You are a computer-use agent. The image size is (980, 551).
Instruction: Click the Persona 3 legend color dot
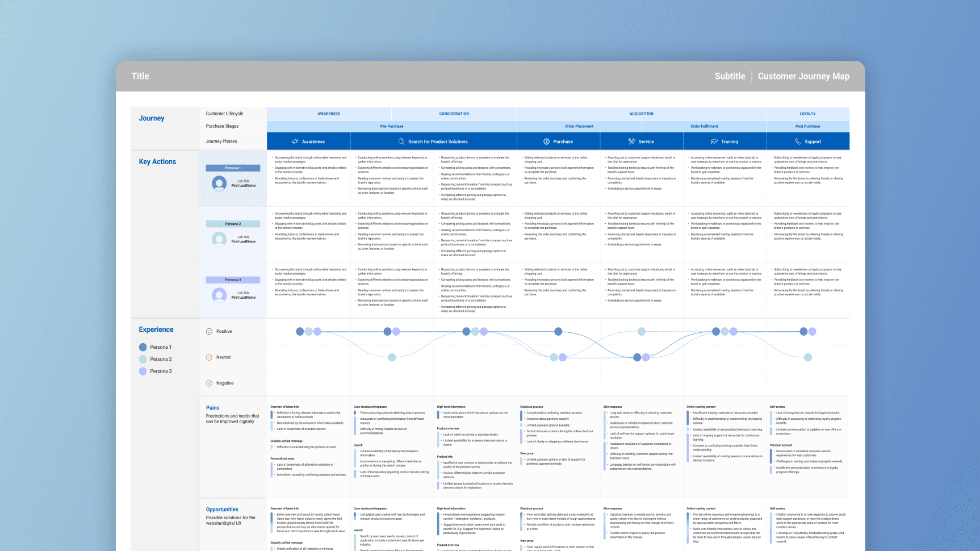point(143,371)
